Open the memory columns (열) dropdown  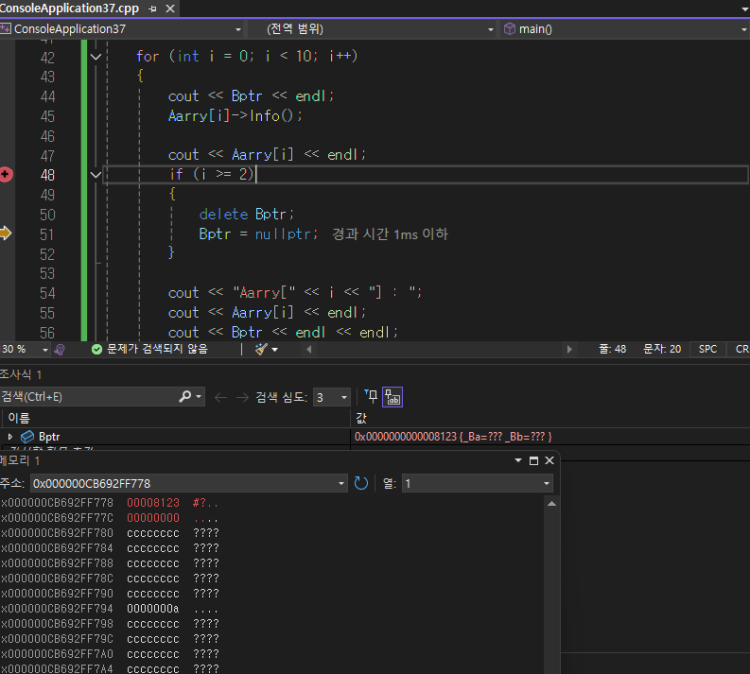tap(477, 484)
